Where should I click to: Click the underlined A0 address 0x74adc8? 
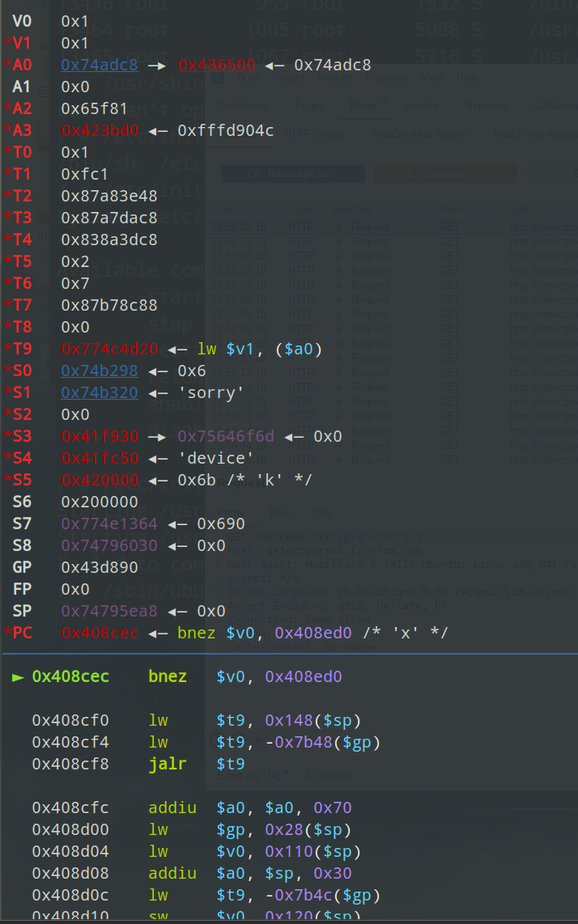(x=99, y=66)
